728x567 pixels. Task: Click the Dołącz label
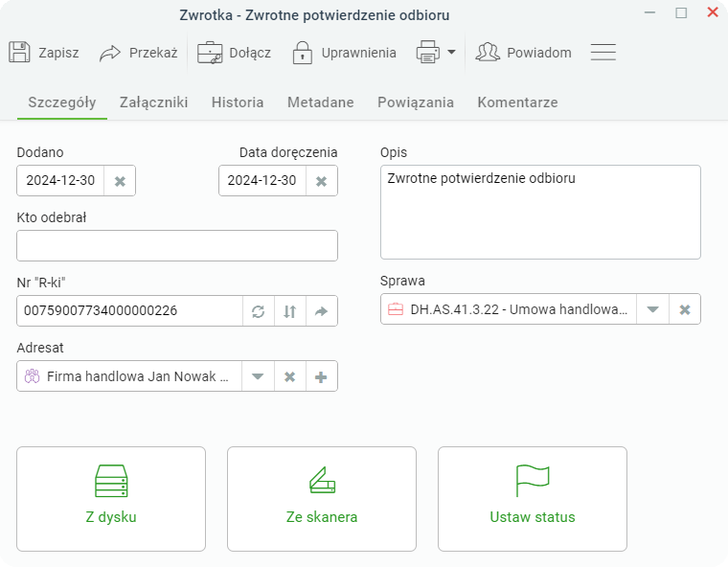[250, 53]
